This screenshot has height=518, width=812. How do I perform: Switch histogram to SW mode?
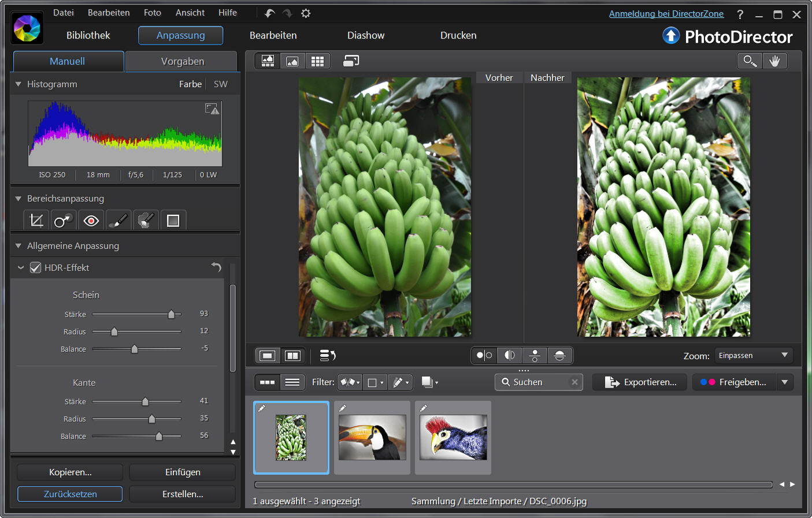pyautogui.click(x=220, y=84)
